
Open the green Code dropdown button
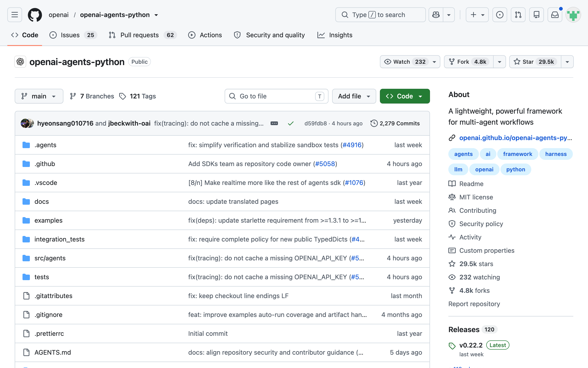coord(405,96)
